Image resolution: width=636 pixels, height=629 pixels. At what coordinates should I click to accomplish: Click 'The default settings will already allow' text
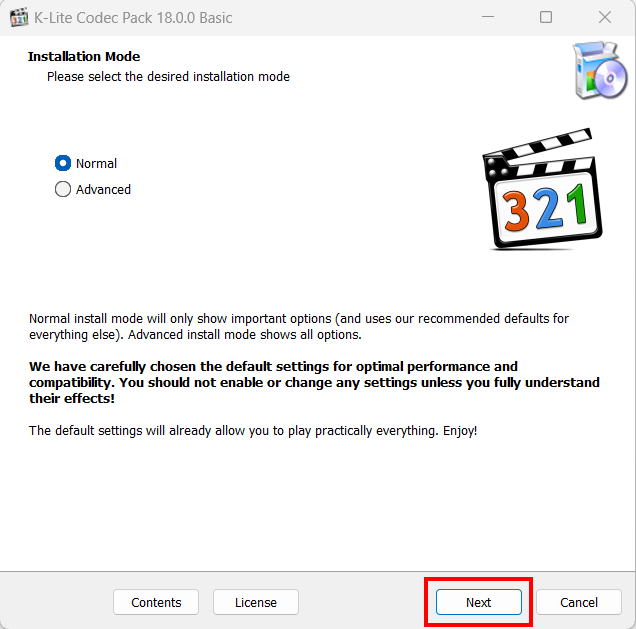(x=253, y=430)
